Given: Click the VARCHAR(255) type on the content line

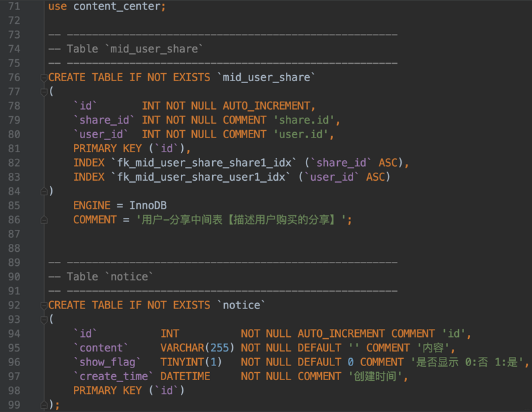Looking at the screenshot, I should pos(198,348).
